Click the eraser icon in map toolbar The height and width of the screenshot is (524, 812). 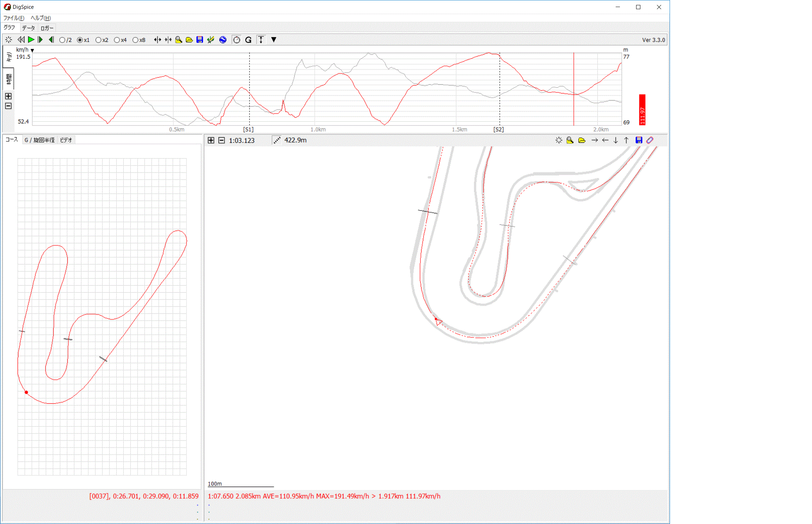650,140
